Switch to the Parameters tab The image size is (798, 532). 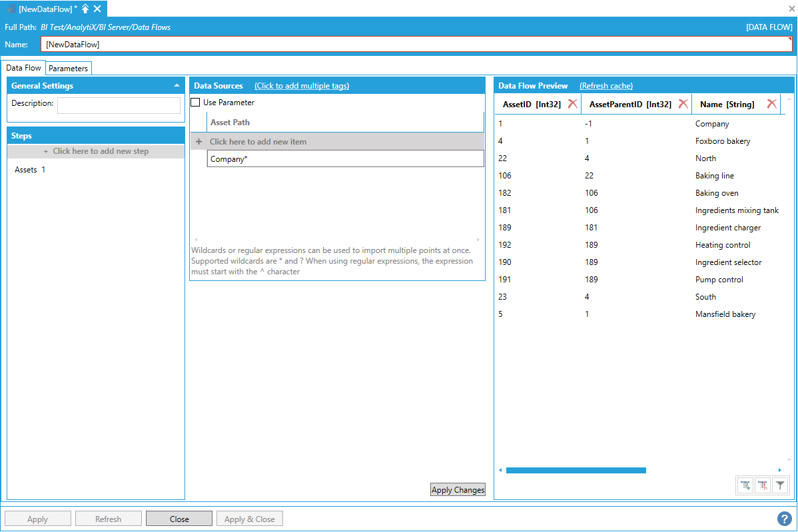pos(68,69)
